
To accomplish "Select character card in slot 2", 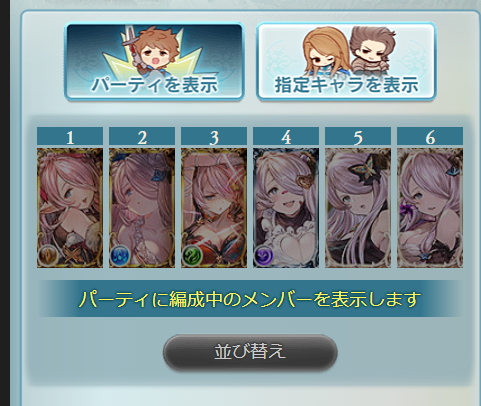I will coord(142,208).
